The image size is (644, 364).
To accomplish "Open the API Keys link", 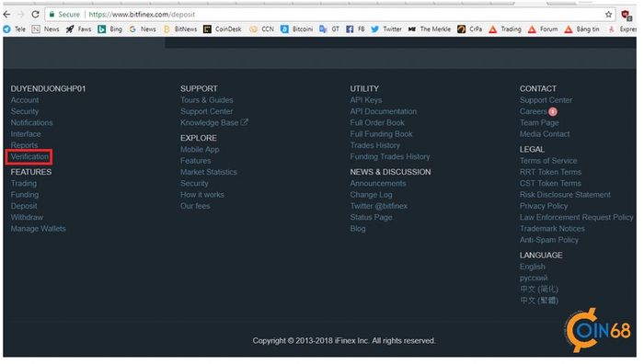I will tap(366, 100).
